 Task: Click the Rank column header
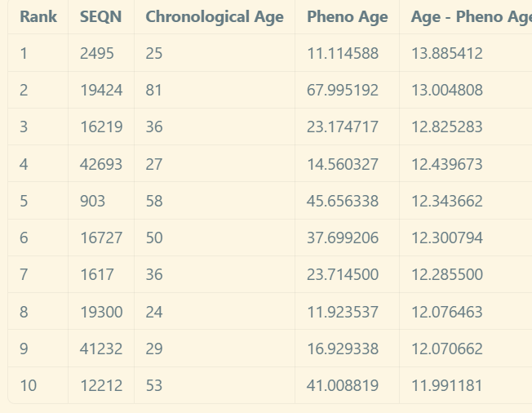pos(38,16)
